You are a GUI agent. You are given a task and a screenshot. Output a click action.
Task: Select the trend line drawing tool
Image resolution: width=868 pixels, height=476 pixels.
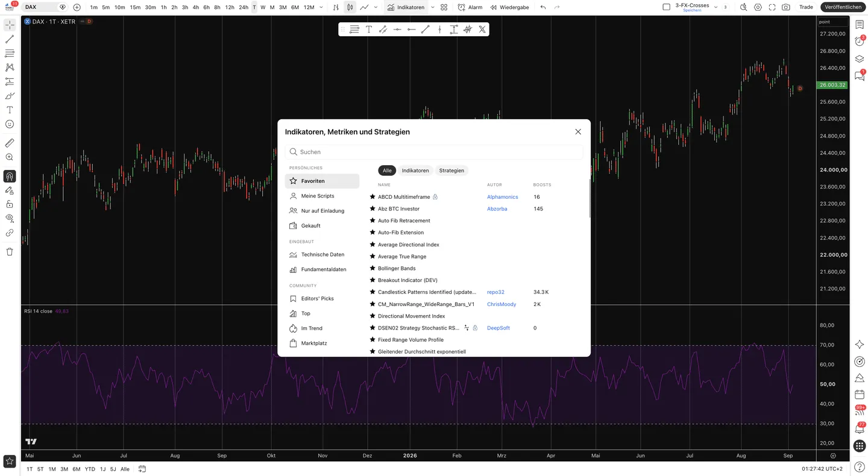[10, 39]
